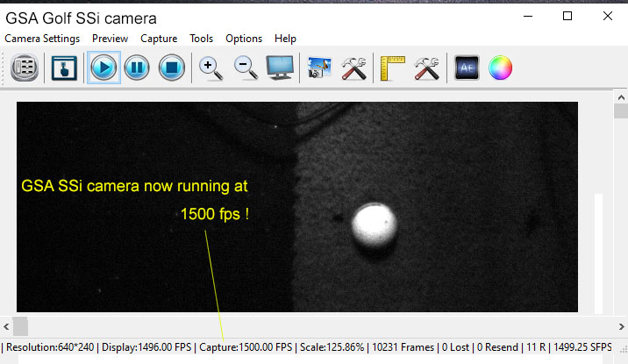Click the horizontal scrollbar left arrow
Screen dimensions: 628x364
click(x=6, y=327)
